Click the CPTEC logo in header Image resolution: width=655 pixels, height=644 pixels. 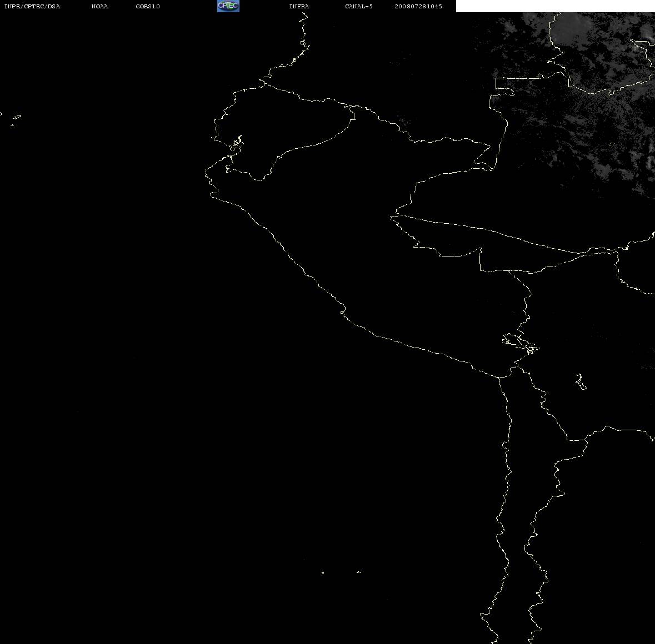228,6
